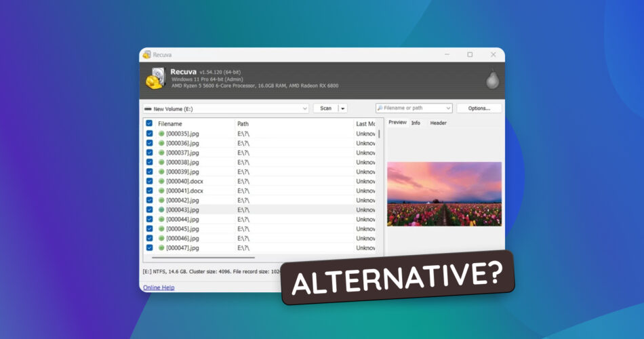Image resolution: width=644 pixels, height=339 pixels.
Task: Click the Recuva title bar app icon
Action: click(x=146, y=55)
